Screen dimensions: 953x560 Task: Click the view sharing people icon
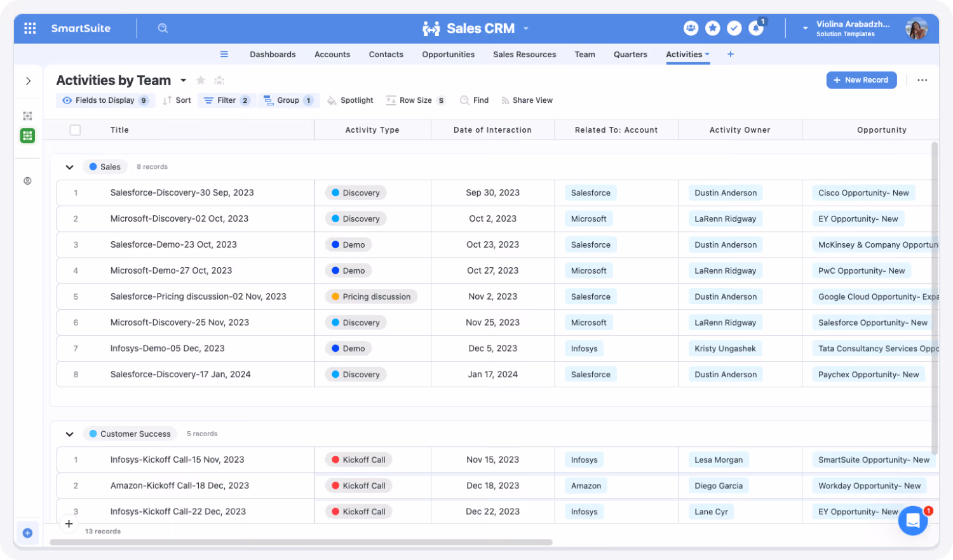219,80
